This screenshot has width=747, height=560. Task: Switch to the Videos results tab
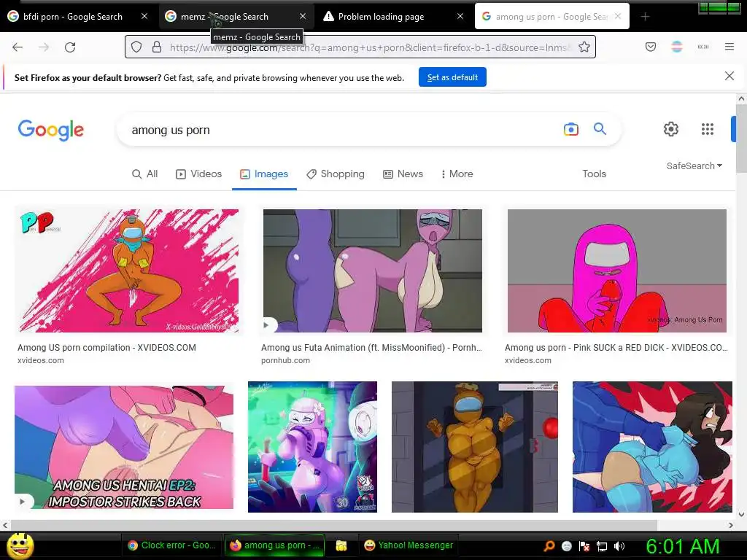pyautogui.click(x=198, y=174)
